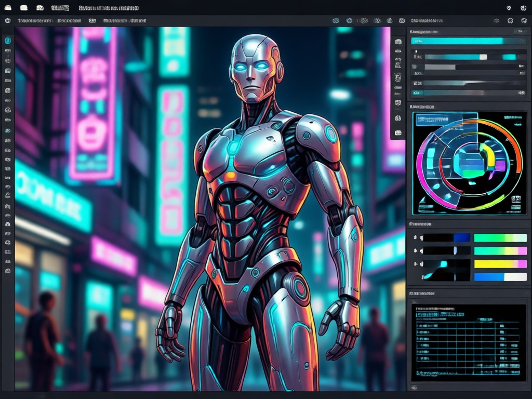532x399 pixels.
Task: Click the cyan grid data table panel
Action: 468,342
